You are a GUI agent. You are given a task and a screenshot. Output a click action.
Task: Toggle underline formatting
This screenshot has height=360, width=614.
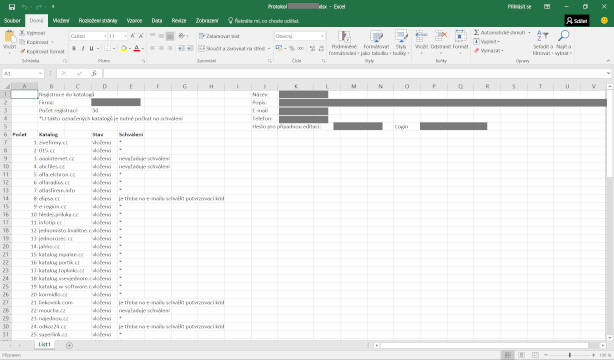click(x=91, y=48)
